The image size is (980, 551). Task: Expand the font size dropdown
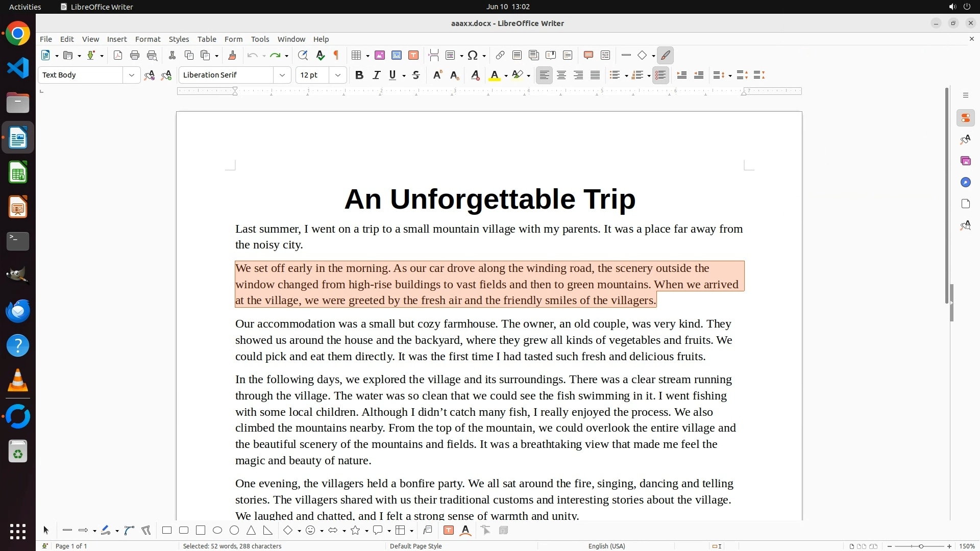(x=337, y=75)
